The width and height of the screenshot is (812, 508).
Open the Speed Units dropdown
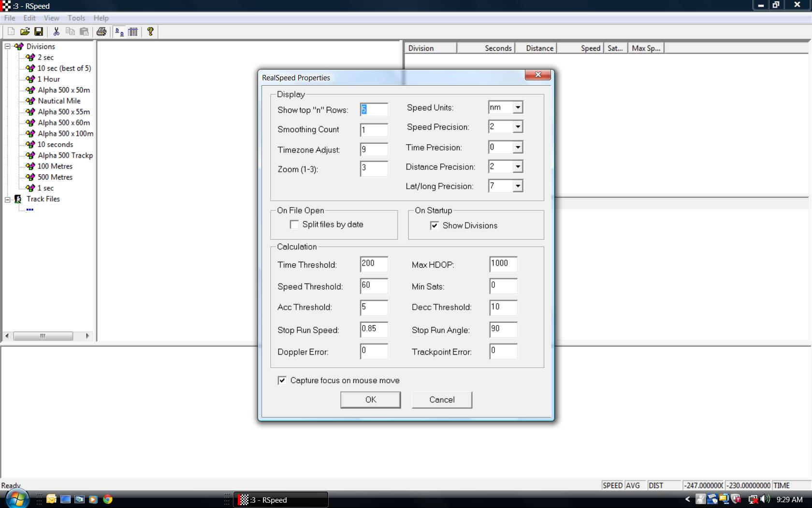tap(518, 107)
